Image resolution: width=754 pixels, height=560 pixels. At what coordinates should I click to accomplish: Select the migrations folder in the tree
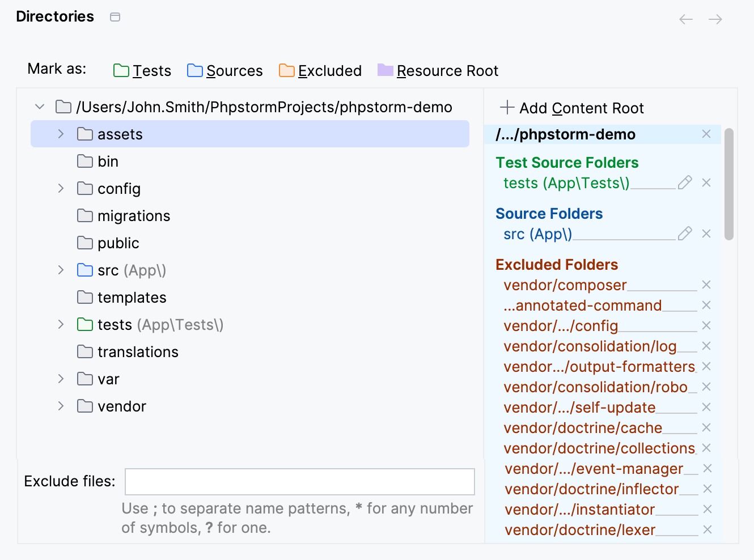coord(134,215)
